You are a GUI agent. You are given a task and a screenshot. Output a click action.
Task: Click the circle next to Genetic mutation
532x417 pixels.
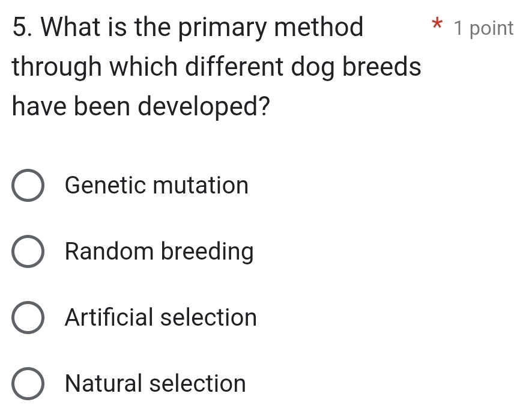[26, 186]
